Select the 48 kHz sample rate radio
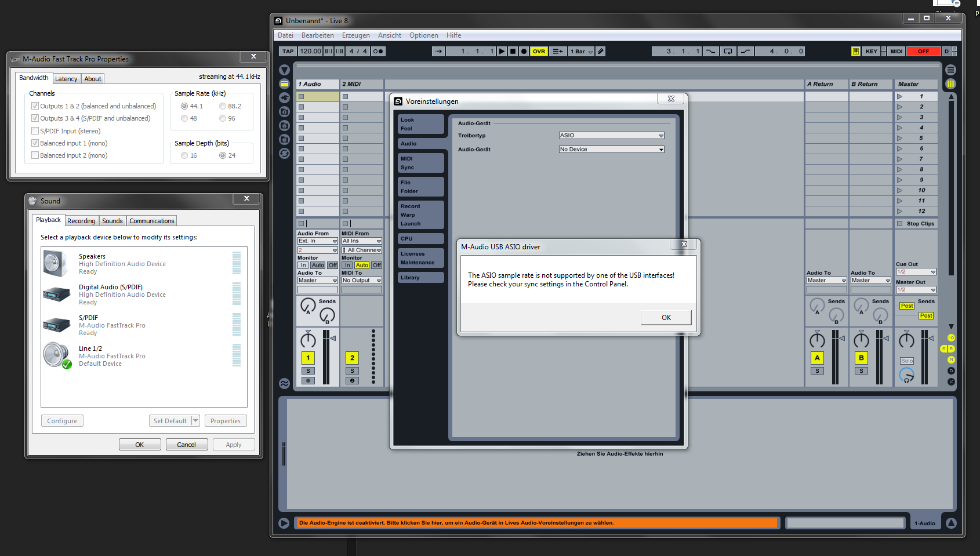This screenshot has height=556, width=980. (x=184, y=118)
